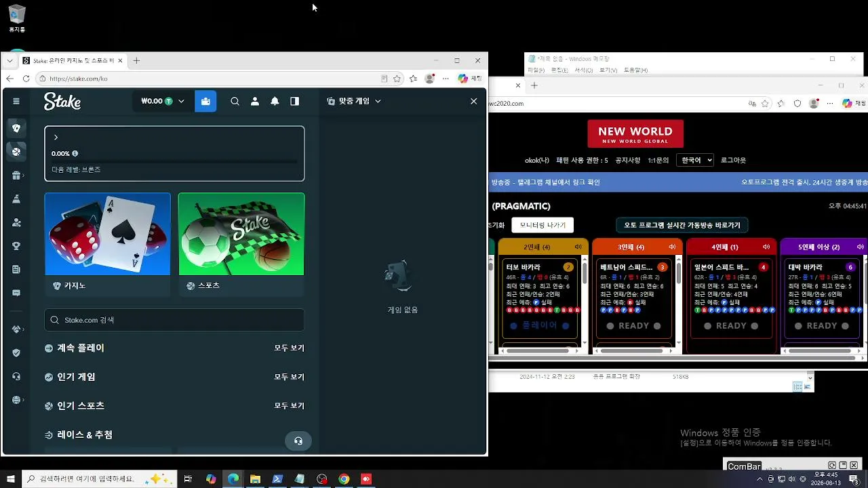Open the forum chat bubble sidebar icon
The width and height of the screenshot is (868, 488).
pos(16,293)
